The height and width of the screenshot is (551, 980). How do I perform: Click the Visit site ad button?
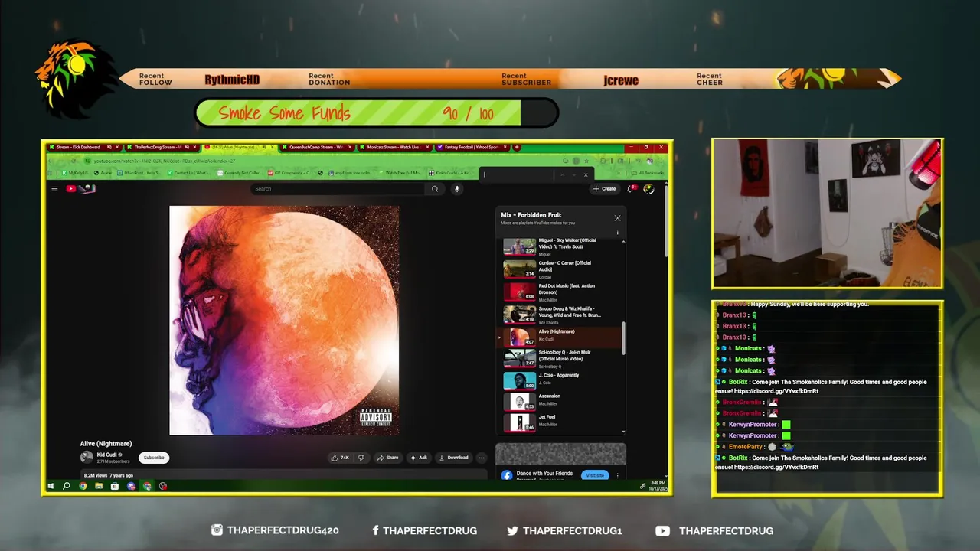point(595,475)
